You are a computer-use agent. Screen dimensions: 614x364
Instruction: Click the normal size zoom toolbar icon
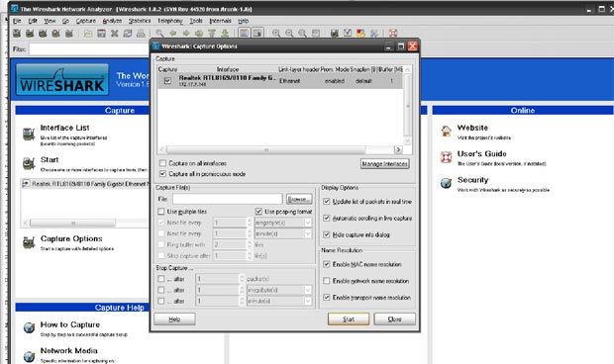(302, 34)
